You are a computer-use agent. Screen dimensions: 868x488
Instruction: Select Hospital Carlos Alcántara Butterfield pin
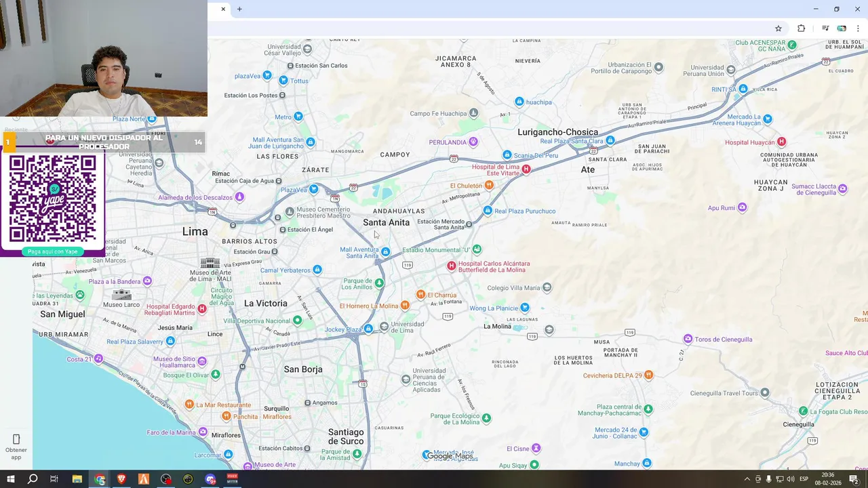(452, 266)
